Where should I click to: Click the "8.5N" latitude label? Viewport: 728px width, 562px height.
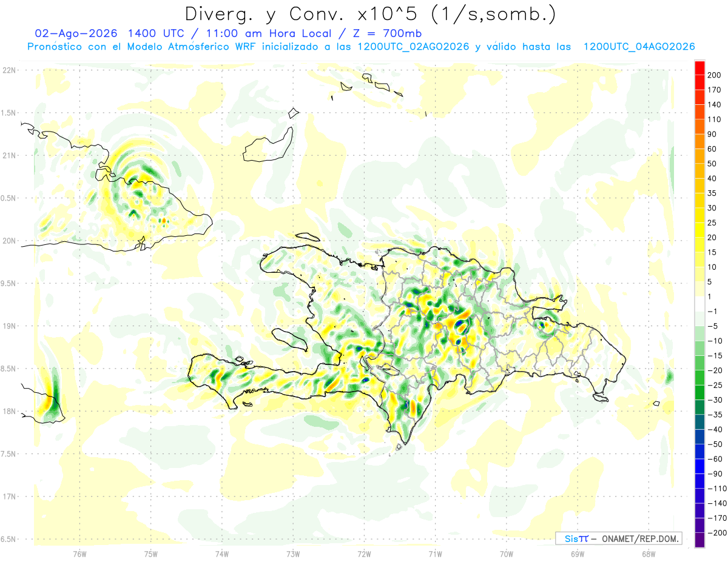click(8, 369)
